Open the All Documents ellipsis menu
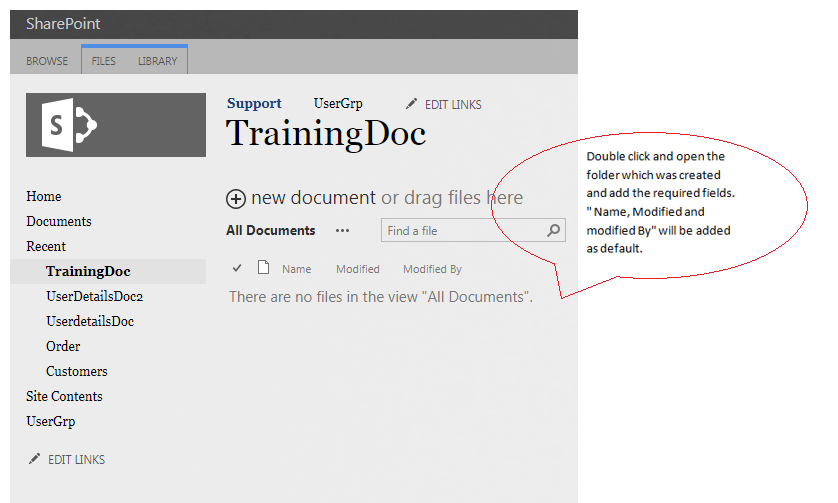 click(343, 231)
